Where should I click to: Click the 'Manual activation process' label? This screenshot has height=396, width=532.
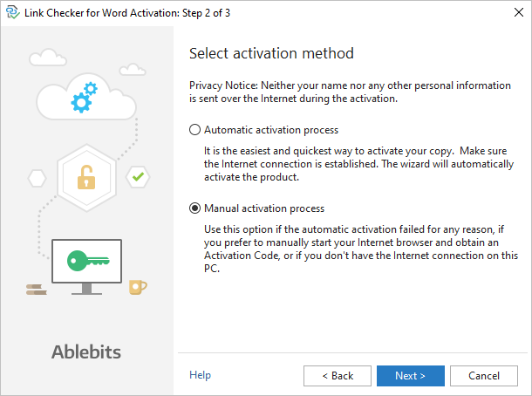coord(264,208)
